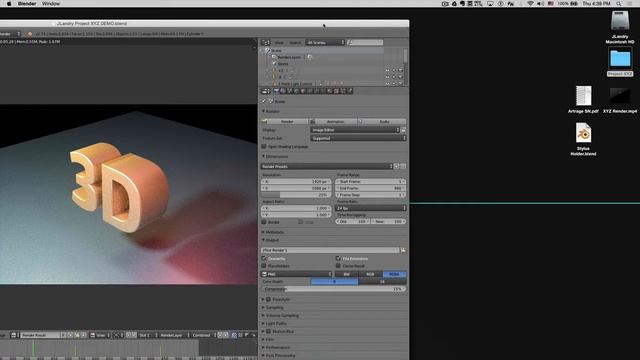640x360 pixels.
Task: Select the Scene row in the outliner
Action: pos(322,51)
